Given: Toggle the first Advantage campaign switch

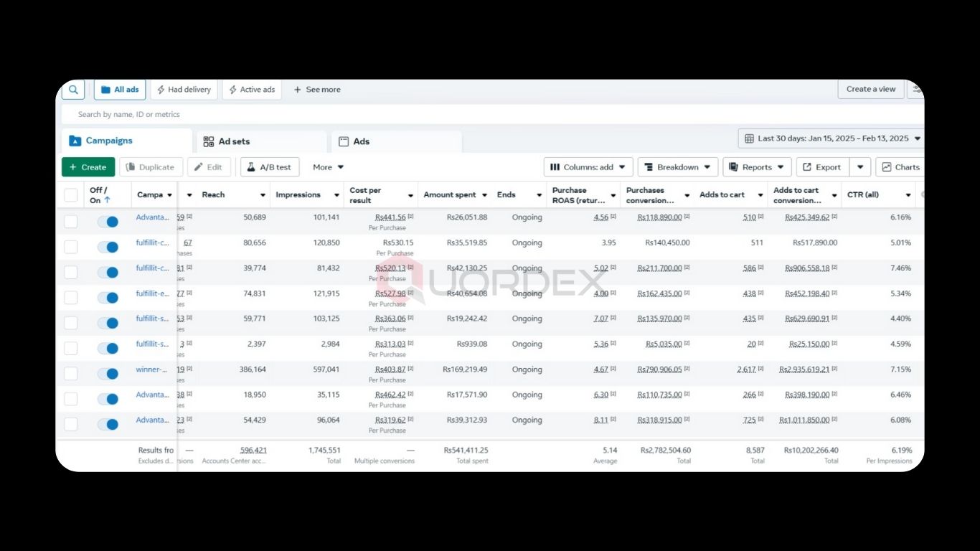Looking at the screenshot, I should (108, 222).
